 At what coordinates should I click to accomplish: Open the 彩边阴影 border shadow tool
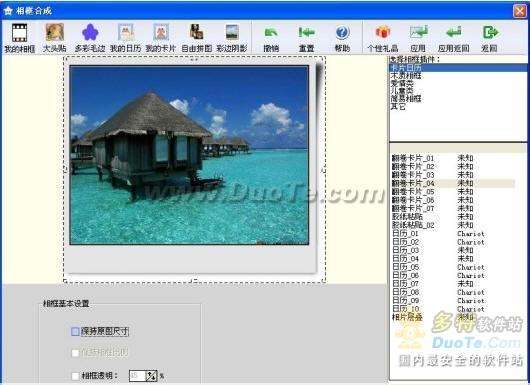point(232,32)
